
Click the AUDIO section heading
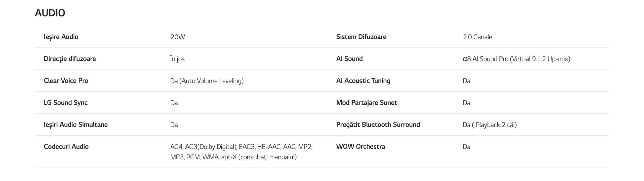point(50,13)
